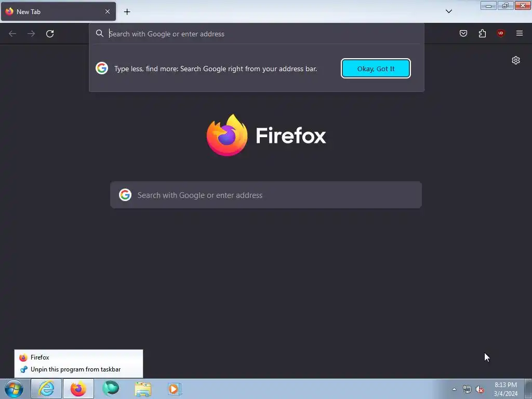Click the magnifier icon in address bar
Screen dimensions: 532x399
(x=99, y=33)
